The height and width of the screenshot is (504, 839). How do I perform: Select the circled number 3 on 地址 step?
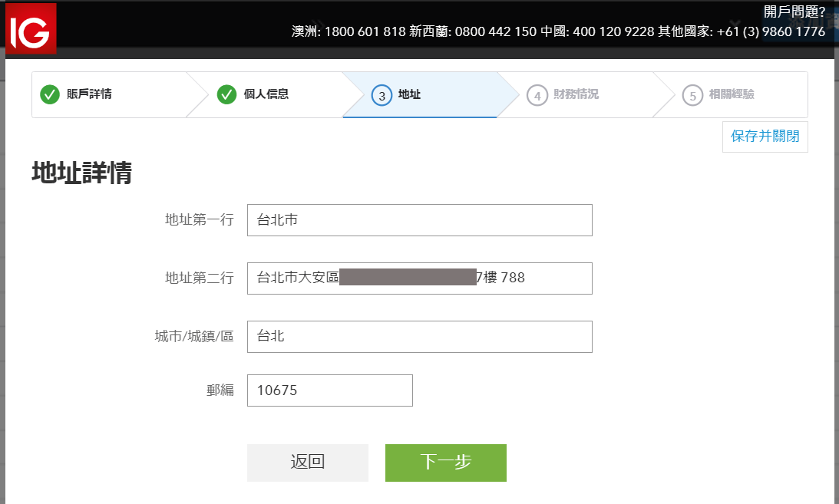point(382,94)
